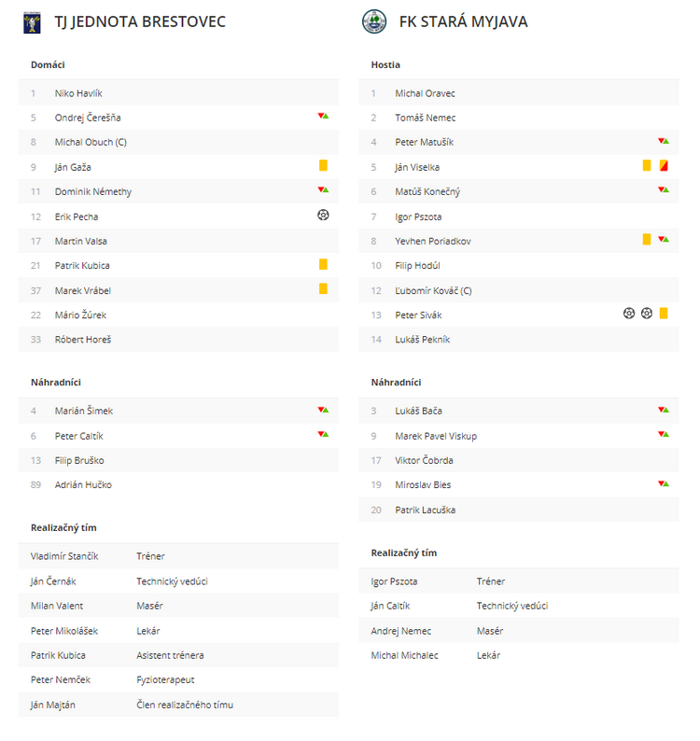Click Yevhen Poriadkov's substitution arrows icon

[664, 239]
